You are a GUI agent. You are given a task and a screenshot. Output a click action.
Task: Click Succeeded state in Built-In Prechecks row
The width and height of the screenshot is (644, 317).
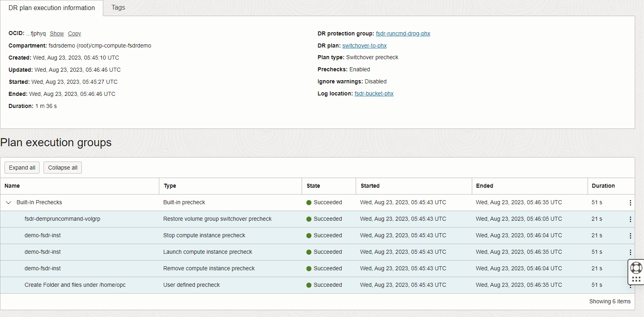pos(324,202)
